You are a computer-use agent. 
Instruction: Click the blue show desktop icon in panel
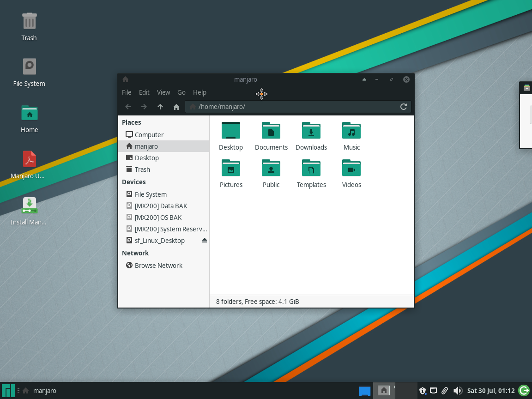tap(365, 391)
